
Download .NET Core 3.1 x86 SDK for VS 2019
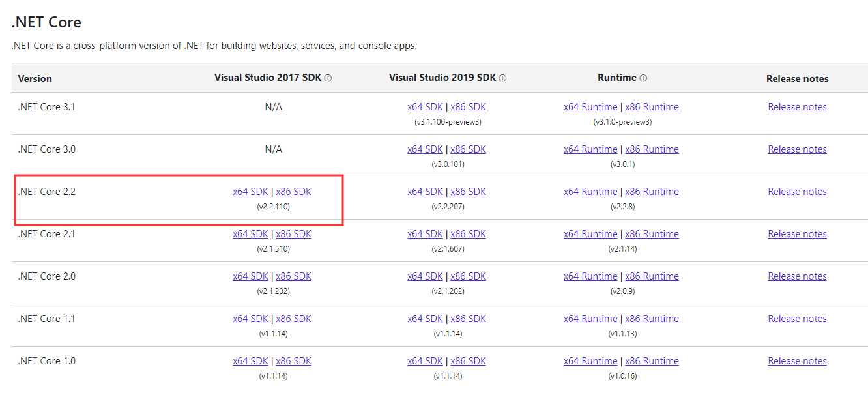(x=468, y=107)
